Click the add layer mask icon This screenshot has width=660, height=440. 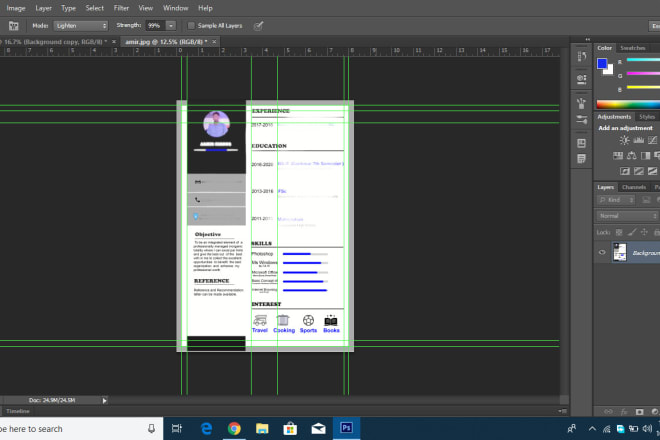click(639, 412)
